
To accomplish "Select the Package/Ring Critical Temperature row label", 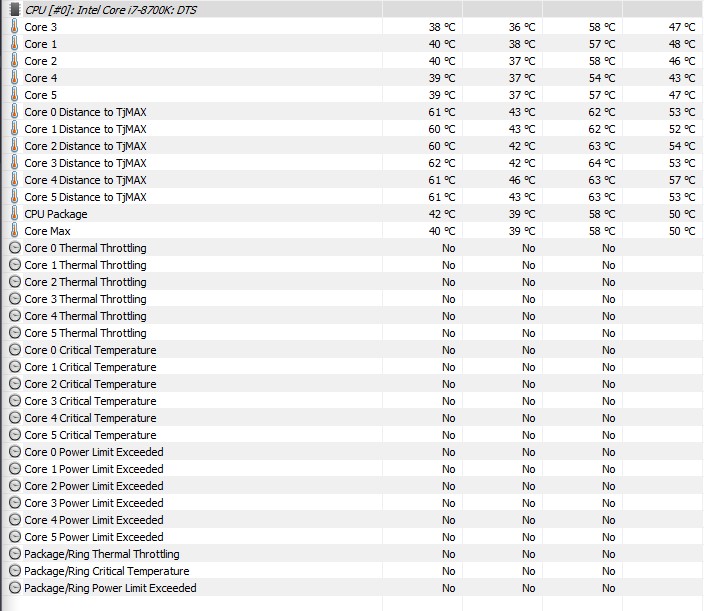I will coord(107,571).
